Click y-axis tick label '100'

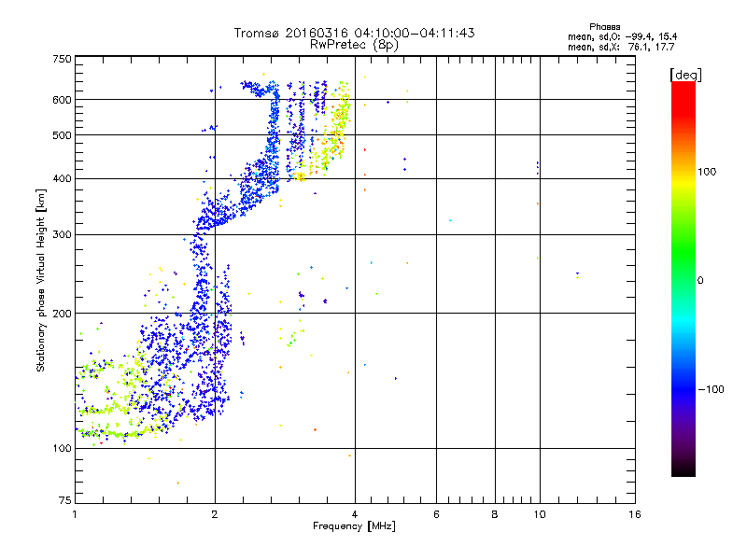click(x=62, y=448)
